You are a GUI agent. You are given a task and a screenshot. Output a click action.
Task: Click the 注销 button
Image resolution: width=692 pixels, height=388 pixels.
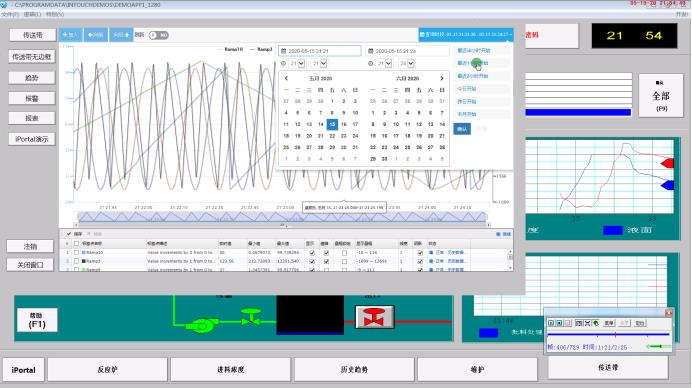tap(30, 246)
